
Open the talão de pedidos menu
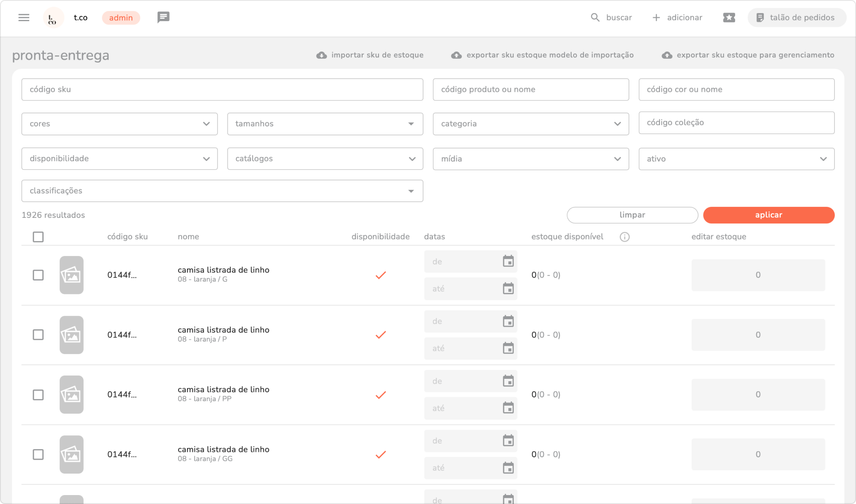click(796, 17)
